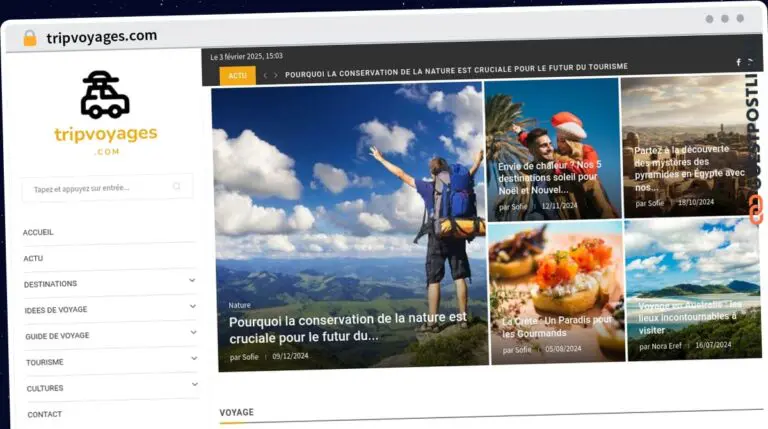
Task: Click the search magnifier icon
Action: coord(177,186)
